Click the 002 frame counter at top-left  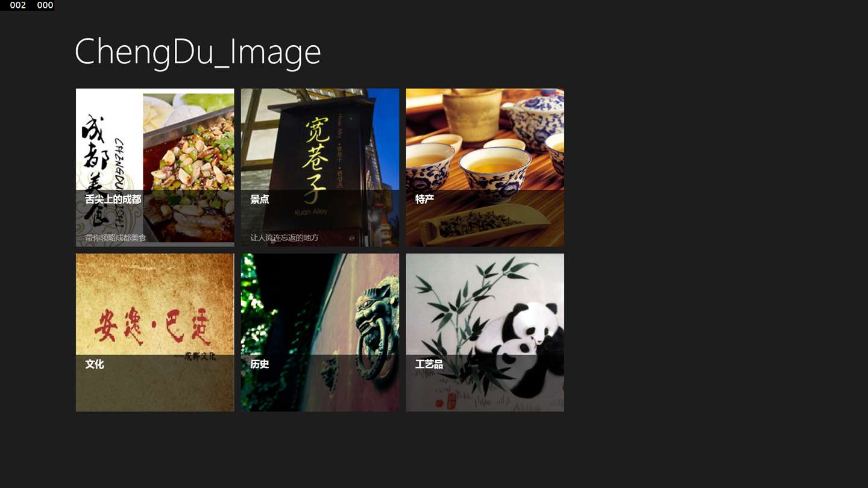click(x=18, y=5)
